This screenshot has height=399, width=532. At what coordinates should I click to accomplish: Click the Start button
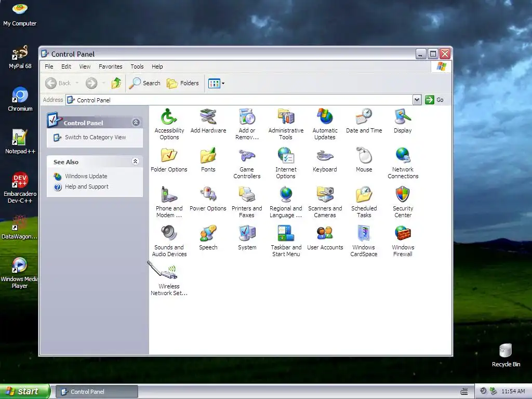[x=25, y=392]
